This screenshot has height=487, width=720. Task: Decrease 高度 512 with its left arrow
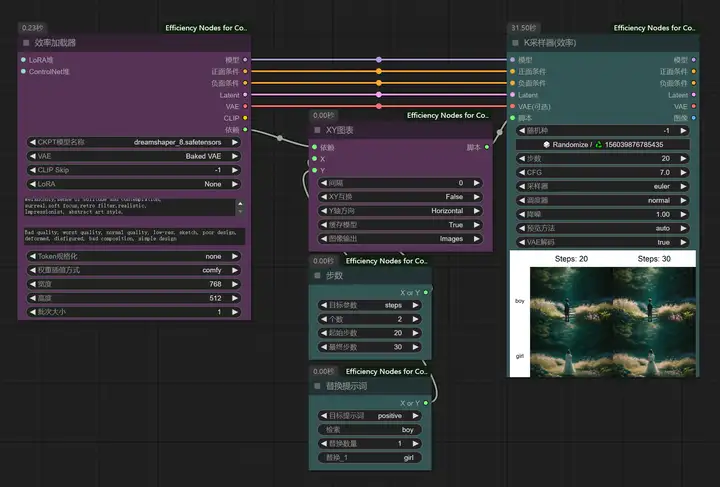(x=33, y=298)
